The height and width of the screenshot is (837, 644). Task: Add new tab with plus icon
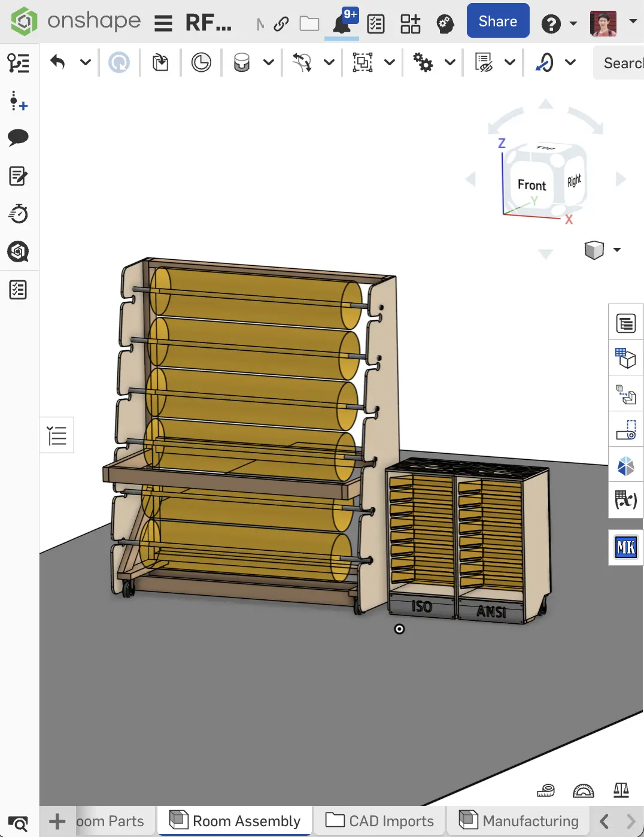pos(57,821)
